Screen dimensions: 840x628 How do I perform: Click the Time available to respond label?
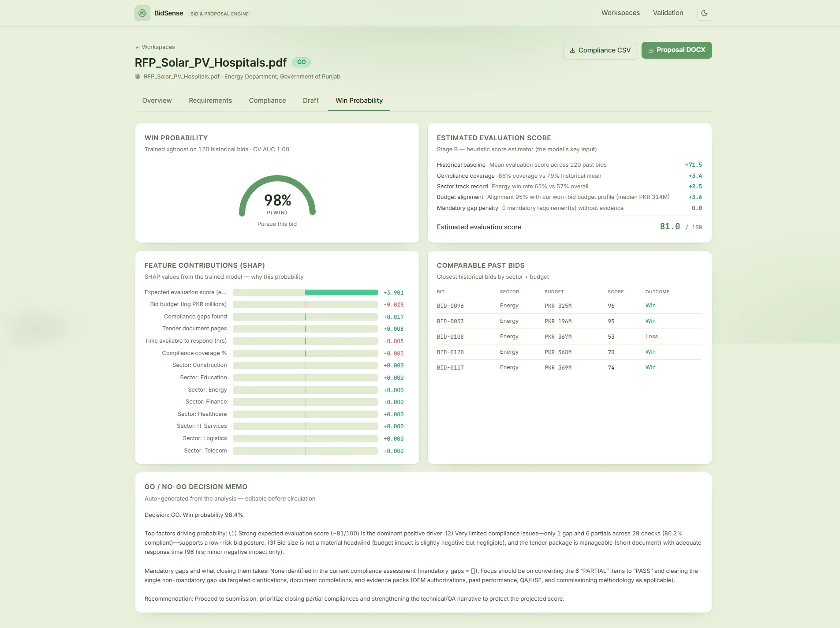coord(186,341)
